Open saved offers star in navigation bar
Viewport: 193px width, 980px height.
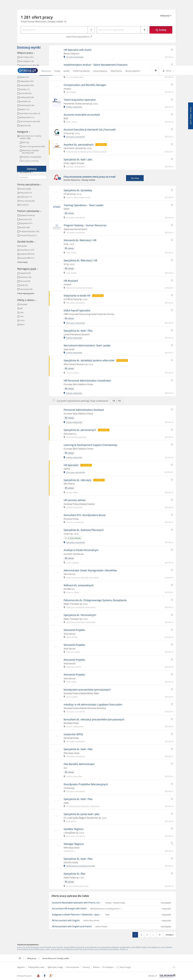coord(155,70)
